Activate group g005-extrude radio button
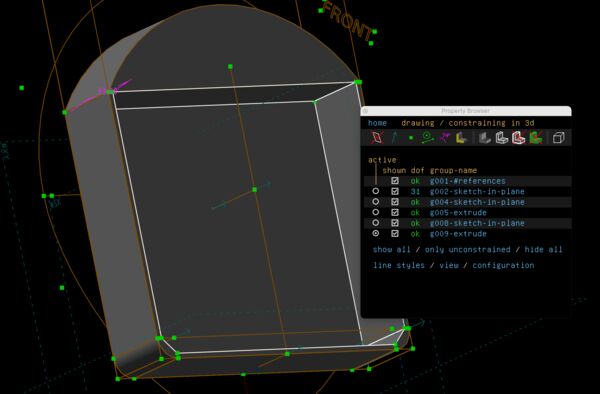600x394 pixels. 376,212
